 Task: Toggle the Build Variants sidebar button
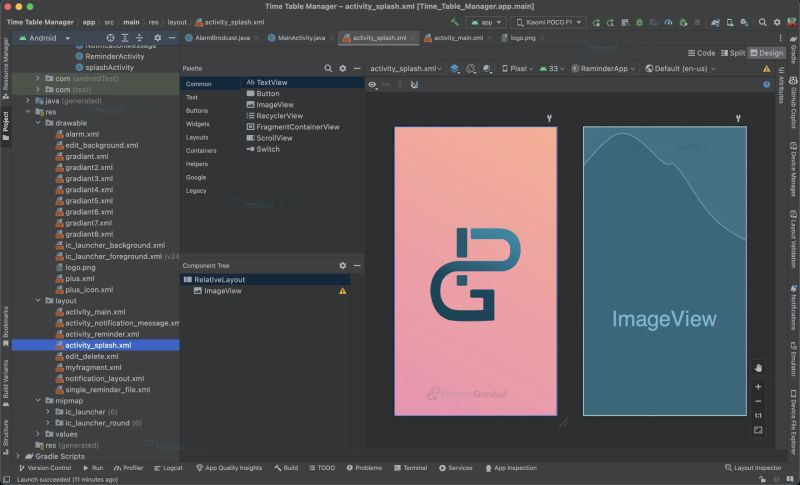(6, 383)
